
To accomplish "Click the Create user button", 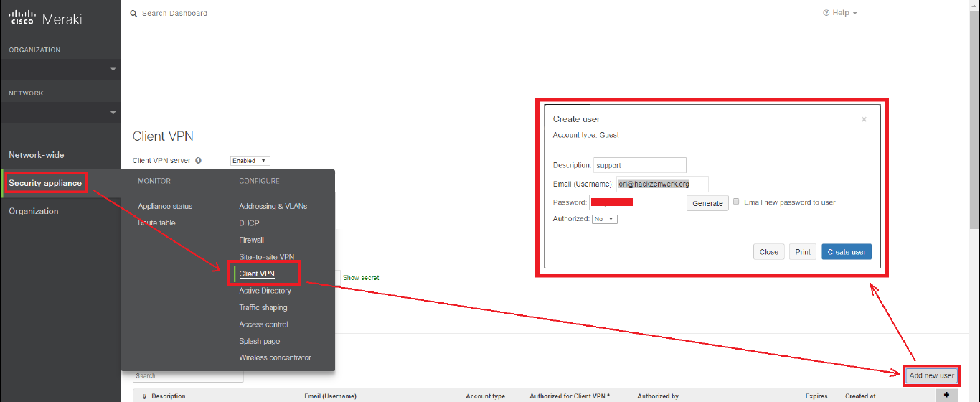I will (x=846, y=252).
